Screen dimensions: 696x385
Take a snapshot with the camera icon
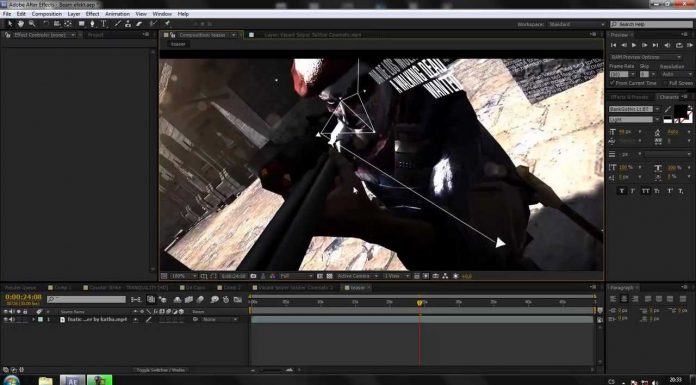(253, 276)
